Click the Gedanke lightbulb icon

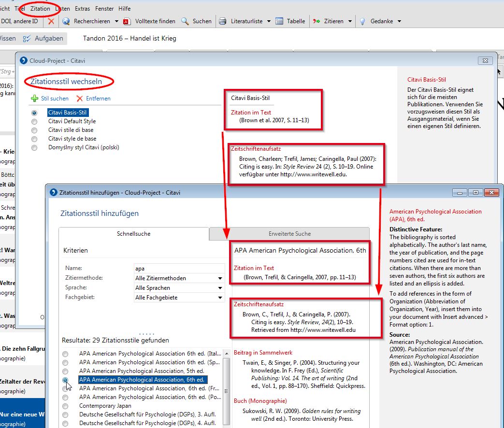pyautogui.click(x=362, y=21)
